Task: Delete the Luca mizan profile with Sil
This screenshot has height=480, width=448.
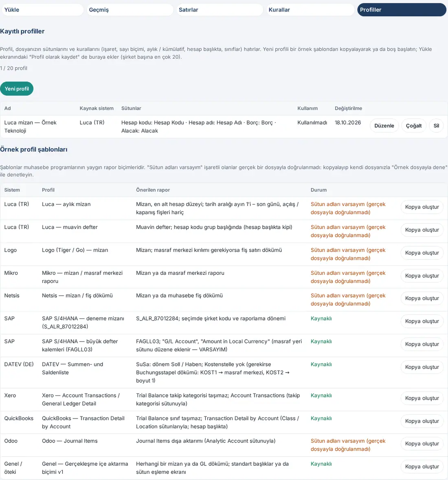Action: point(436,126)
